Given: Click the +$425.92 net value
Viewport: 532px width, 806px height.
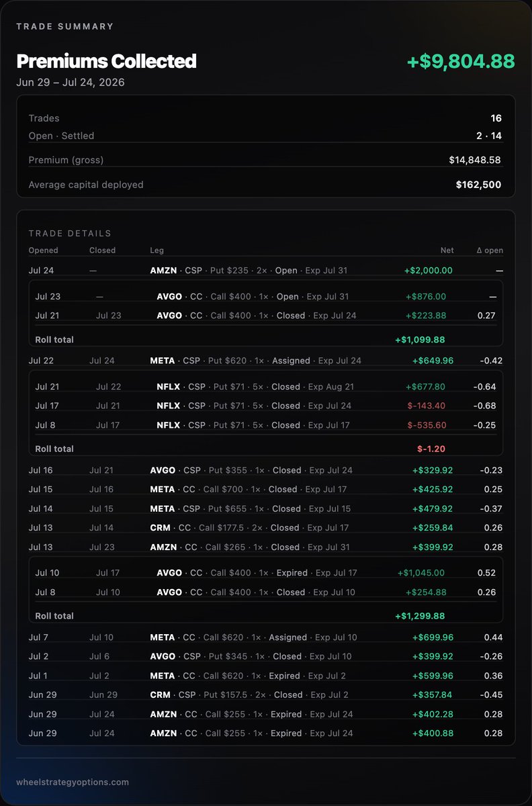Looking at the screenshot, I should pos(433,490).
